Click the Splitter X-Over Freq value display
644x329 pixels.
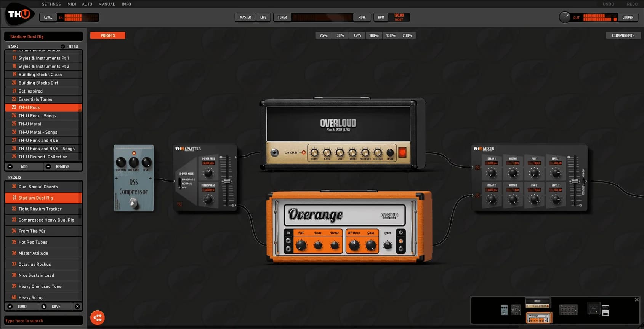[208, 163]
